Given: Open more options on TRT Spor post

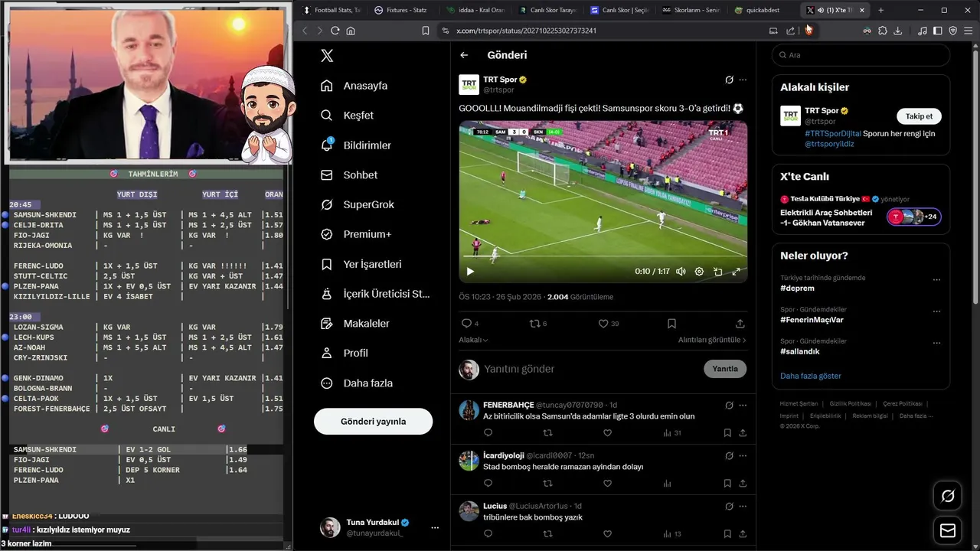Looking at the screenshot, I should 743,80.
